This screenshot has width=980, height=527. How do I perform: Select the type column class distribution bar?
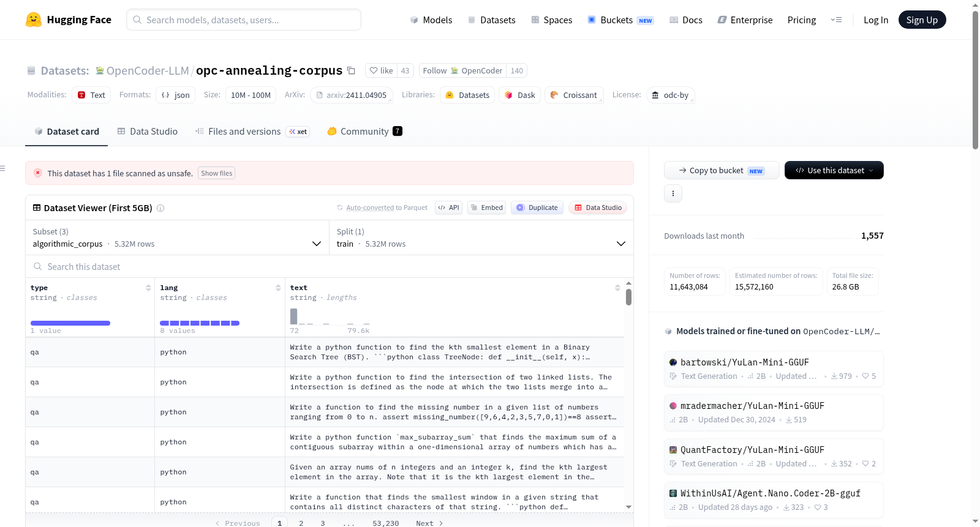(70, 323)
